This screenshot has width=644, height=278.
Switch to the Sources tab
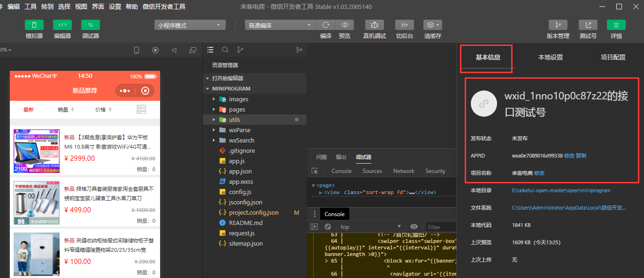pos(372,171)
